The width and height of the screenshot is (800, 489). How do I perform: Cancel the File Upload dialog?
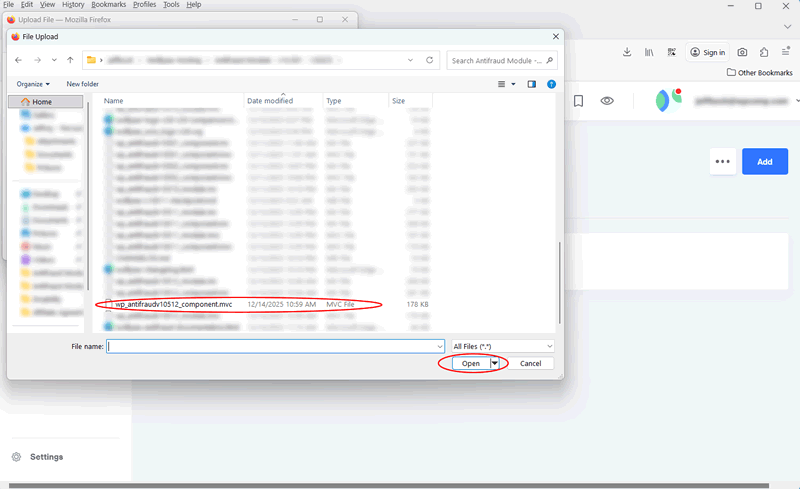[531, 363]
